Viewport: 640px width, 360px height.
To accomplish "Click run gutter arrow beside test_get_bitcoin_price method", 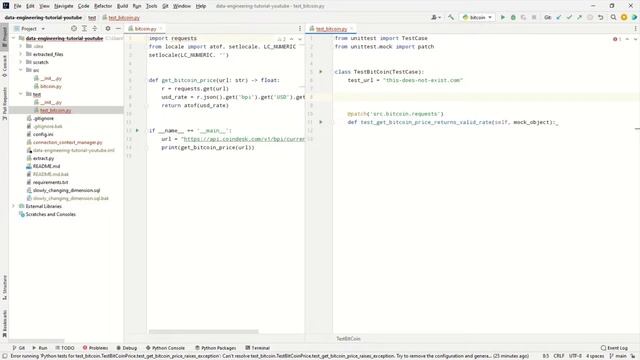I will click(321, 122).
